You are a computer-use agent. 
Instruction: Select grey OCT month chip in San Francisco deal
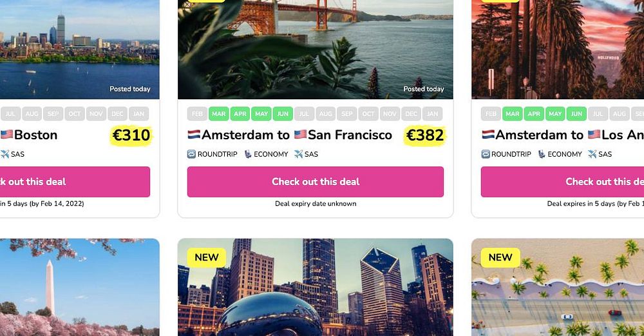coord(368,114)
